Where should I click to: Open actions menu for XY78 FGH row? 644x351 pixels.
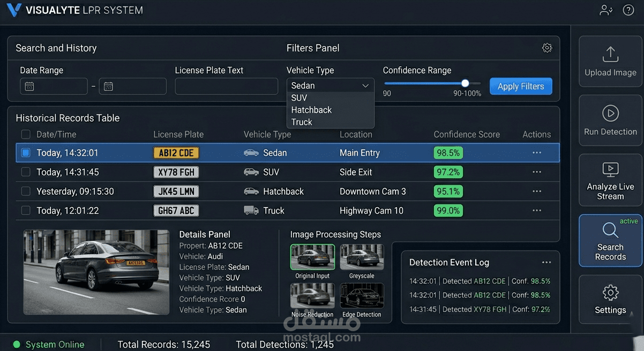tap(537, 172)
